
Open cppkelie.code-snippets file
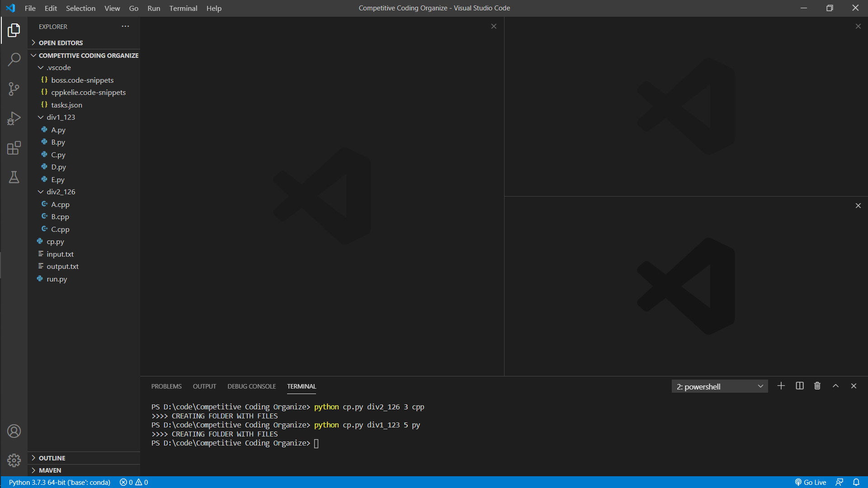click(x=84, y=92)
